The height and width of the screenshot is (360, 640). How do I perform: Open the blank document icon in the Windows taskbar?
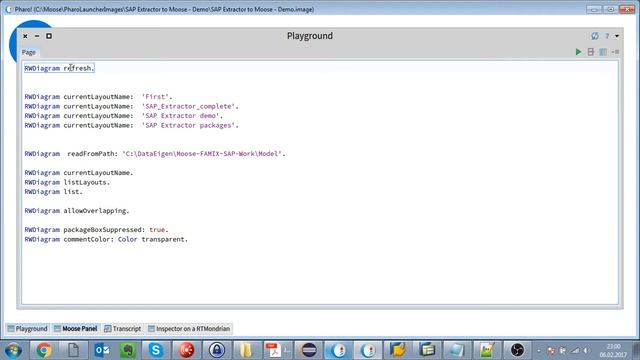tap(73, 350)
